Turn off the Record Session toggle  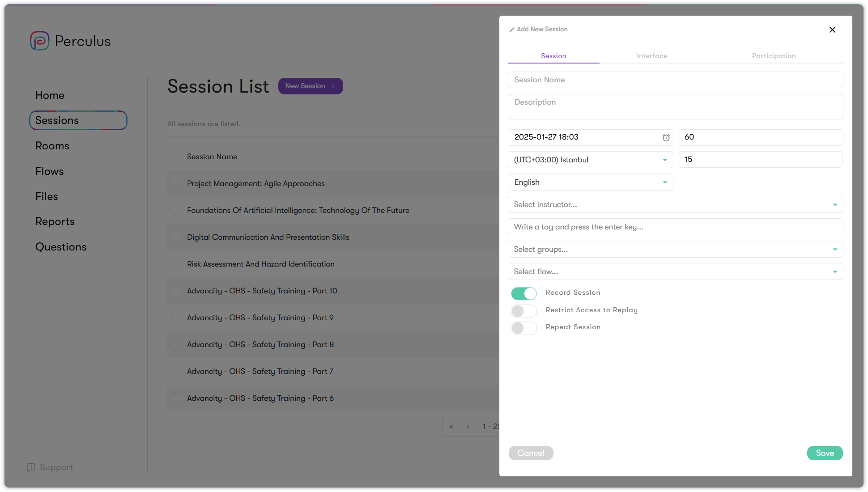point(524,293)
